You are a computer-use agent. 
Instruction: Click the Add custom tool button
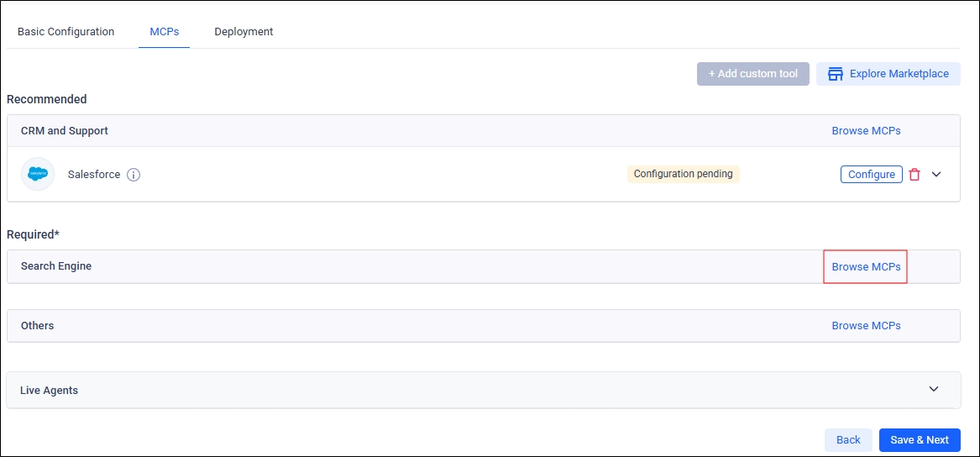(752, 74)
